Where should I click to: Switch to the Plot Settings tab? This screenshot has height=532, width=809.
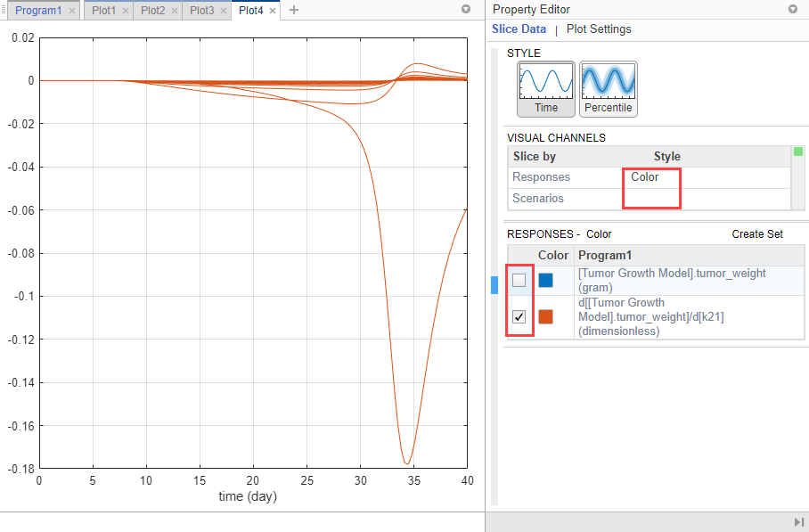click(599, 29)
